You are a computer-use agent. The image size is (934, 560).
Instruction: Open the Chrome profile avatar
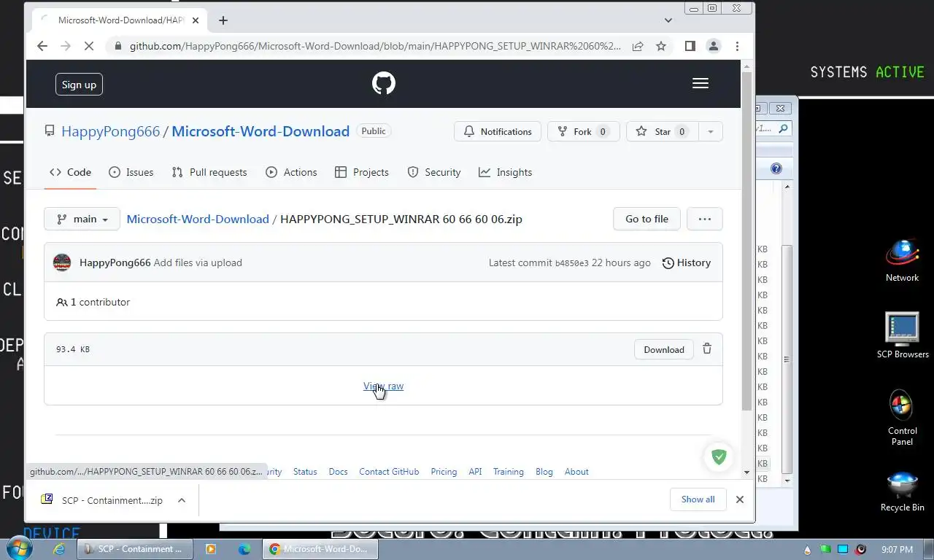(714, 46)
